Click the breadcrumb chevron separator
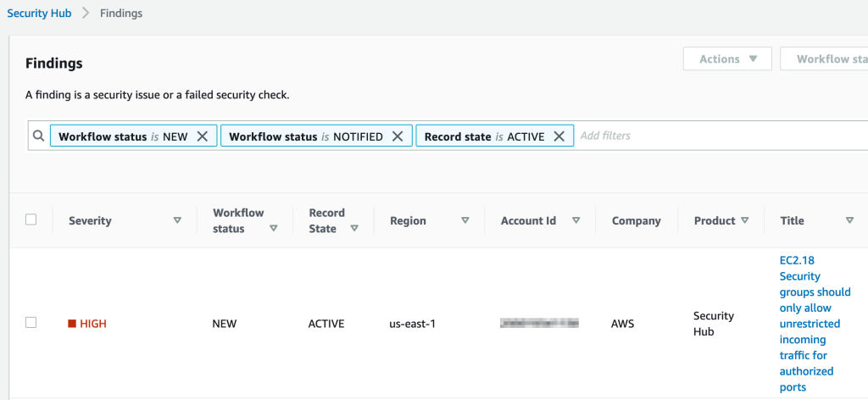868x400 pixels. [86, 14]
